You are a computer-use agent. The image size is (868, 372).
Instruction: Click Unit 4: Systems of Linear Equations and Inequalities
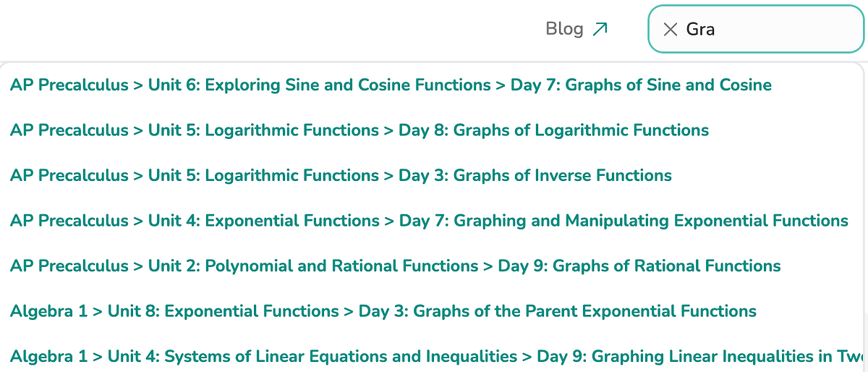coord(312,356)
